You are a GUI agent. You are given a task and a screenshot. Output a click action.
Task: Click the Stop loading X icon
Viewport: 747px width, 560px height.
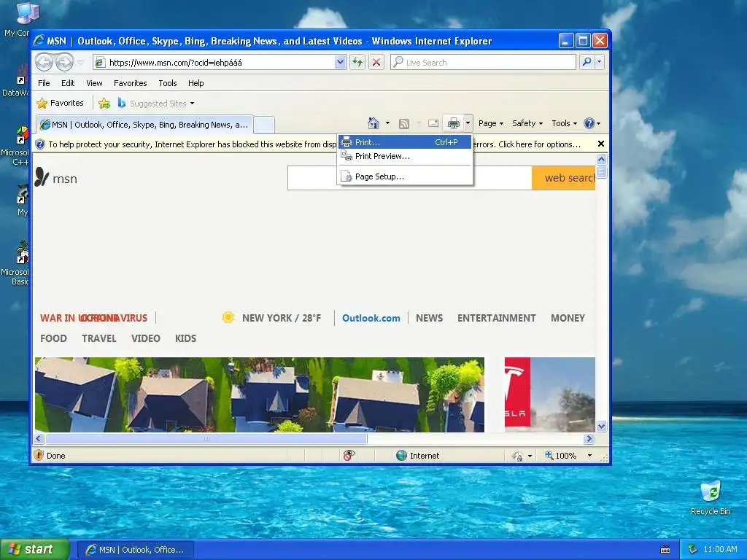point(376,62)
